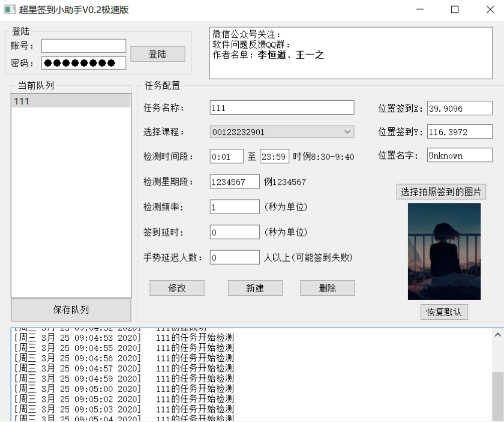Expand the 选择课程 course dropdown arrow
The width and height of the screenshot is (504, 422).
click(347, 132)
